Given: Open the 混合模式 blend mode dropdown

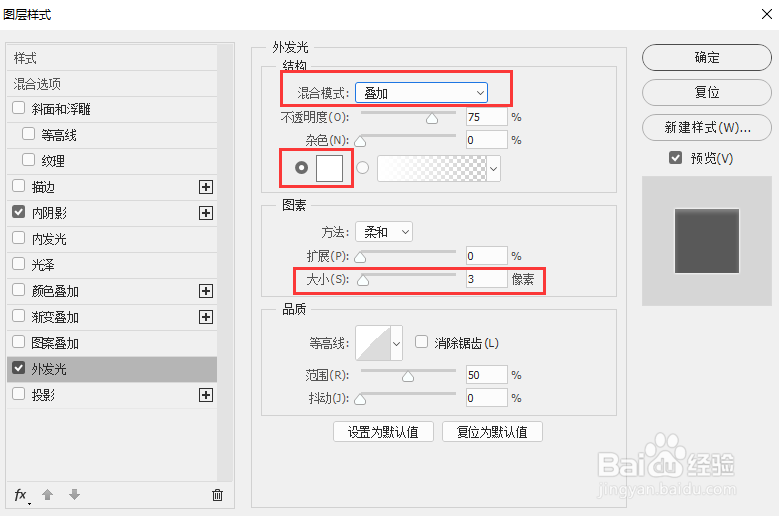Looking at the screenshot, I should click(x=421, y=93).
